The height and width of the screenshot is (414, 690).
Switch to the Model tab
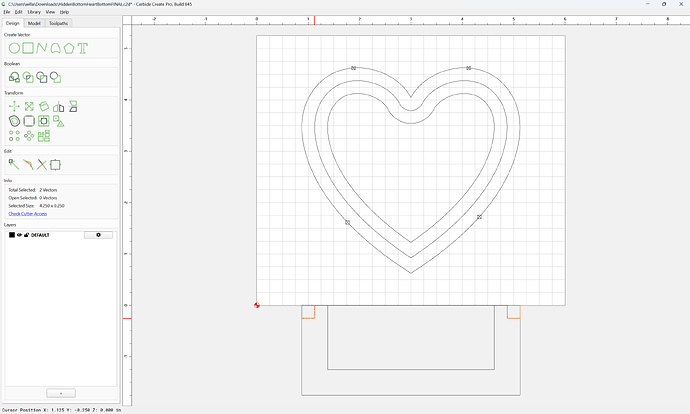pyautogui.click(x=34, y=23)
